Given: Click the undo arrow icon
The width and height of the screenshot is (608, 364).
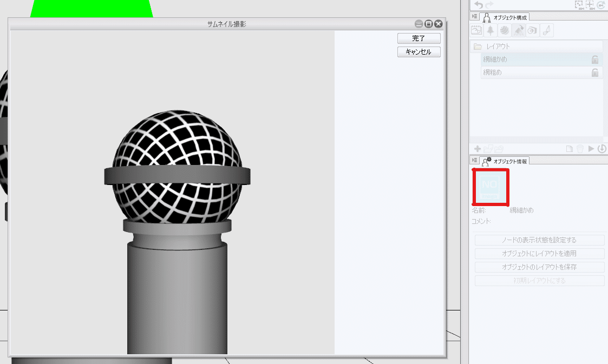Looking at the screenshot, I should pos(479,5).
